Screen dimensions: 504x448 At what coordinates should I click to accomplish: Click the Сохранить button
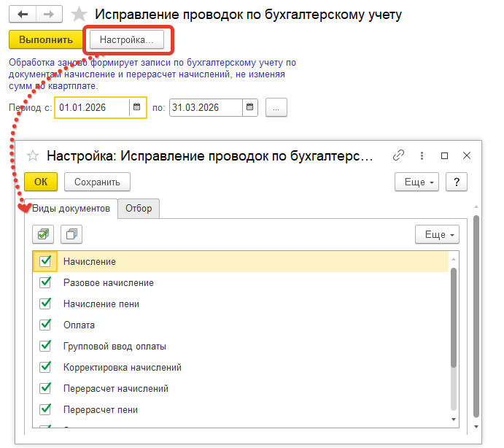[x=97, y=182]
